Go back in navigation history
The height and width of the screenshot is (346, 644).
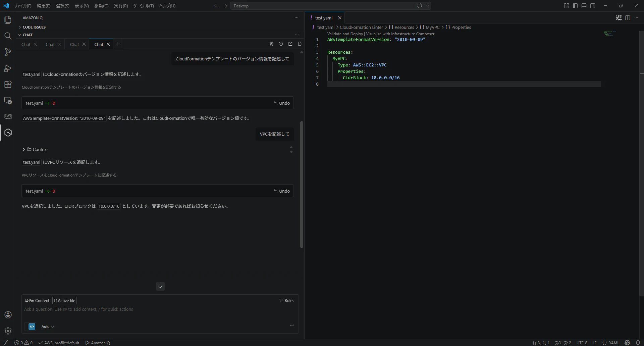[x=216, y=6]
